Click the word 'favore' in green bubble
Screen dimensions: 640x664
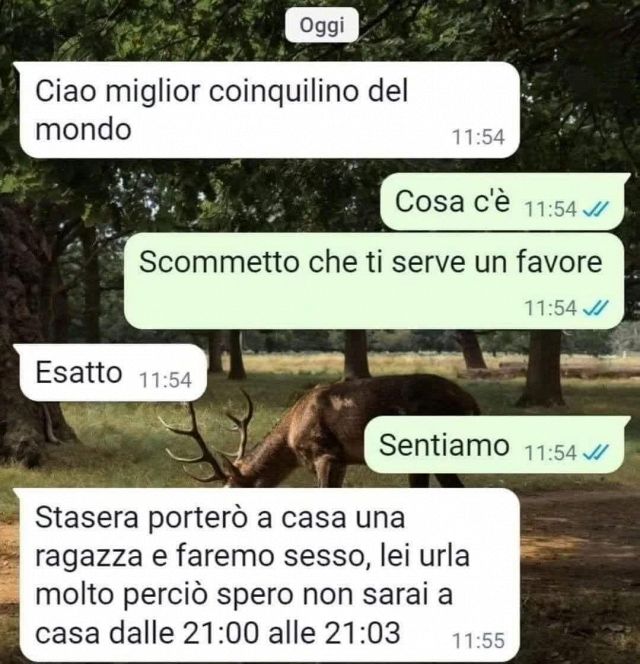559,262
